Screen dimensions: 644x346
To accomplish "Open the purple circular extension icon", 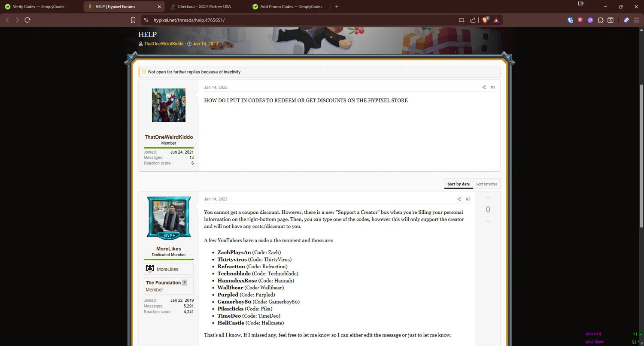I will (590, 20).
